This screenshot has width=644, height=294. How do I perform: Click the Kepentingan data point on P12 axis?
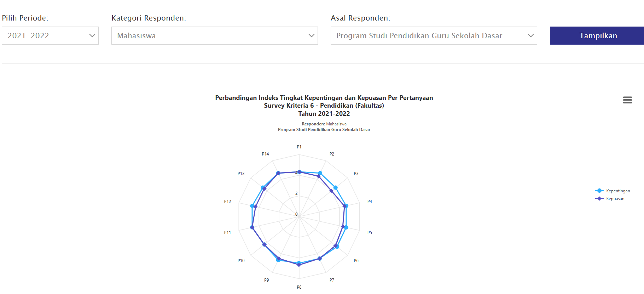[x=252, y=206]
